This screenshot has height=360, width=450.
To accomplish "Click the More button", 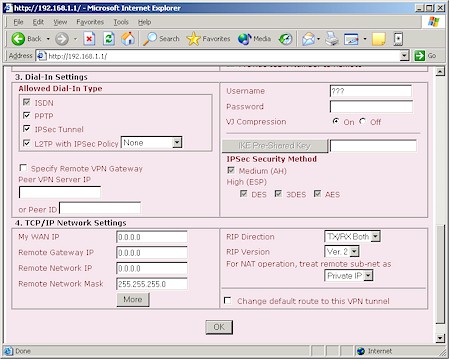I will tap(133, 299).
